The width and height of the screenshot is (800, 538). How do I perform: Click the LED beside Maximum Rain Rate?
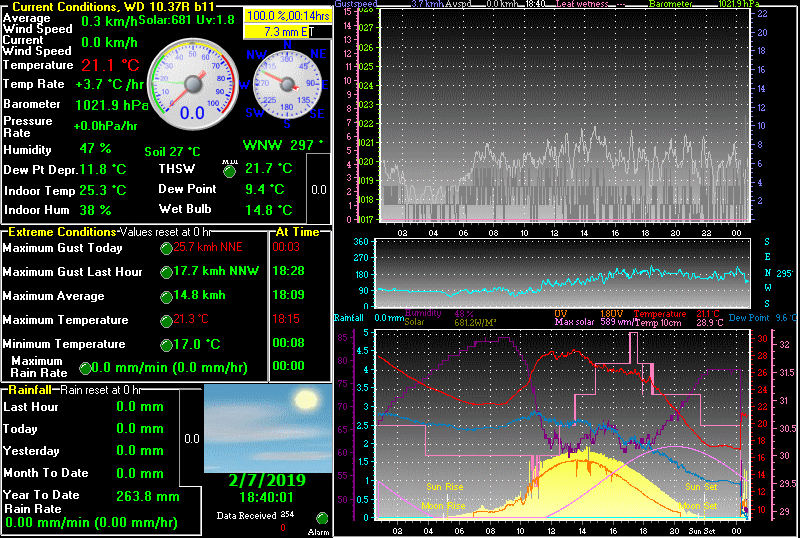[85, 368]
